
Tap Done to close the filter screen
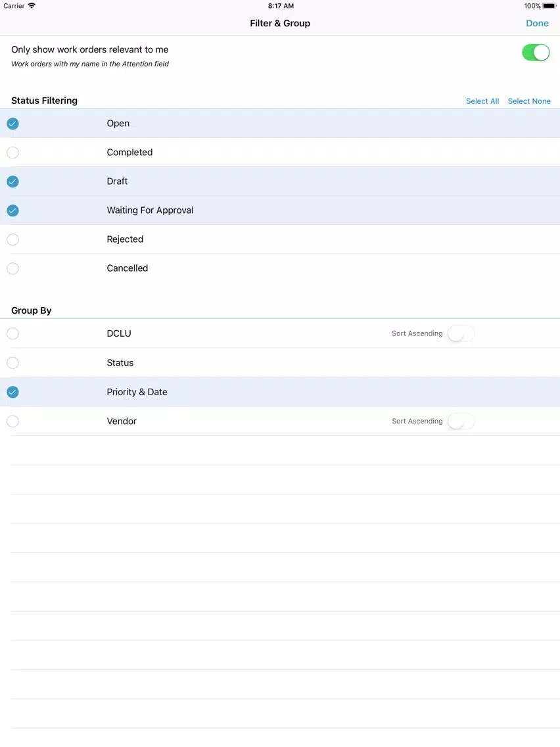tap(536, 24)
